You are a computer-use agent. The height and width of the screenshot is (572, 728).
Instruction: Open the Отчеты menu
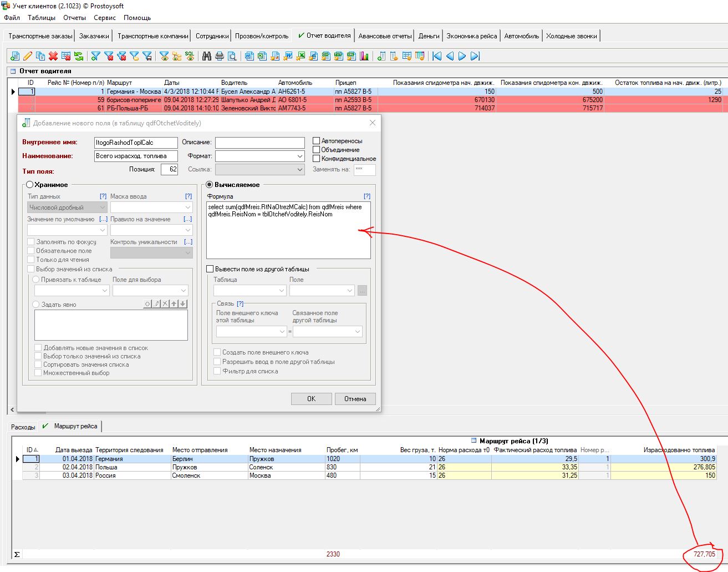[x=74, y=18]
